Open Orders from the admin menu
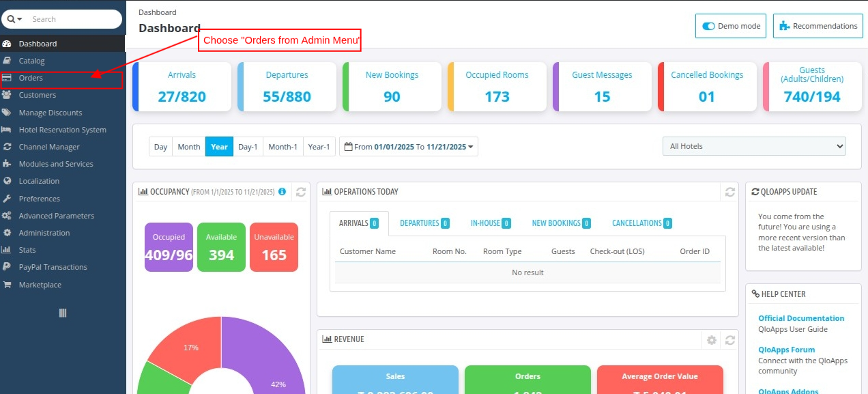 31,78
